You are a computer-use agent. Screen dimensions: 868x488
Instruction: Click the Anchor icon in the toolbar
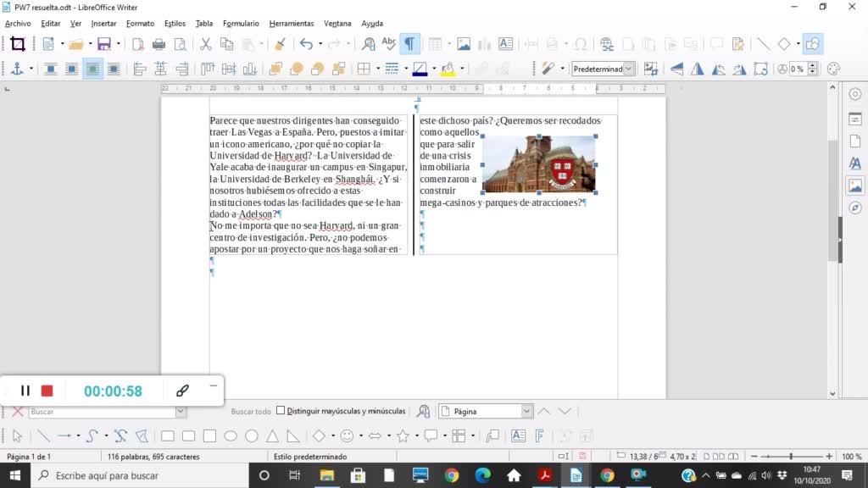(x=16, y=69)
